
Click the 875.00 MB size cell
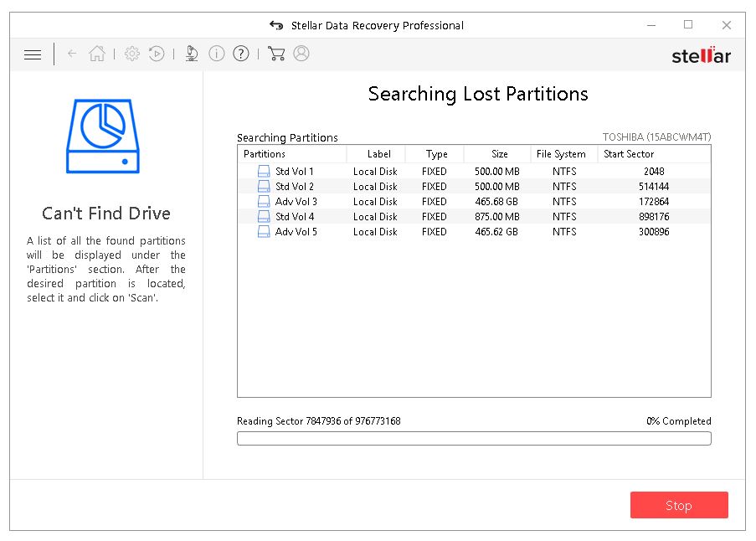pyautogui.click(x=497, y=217)
